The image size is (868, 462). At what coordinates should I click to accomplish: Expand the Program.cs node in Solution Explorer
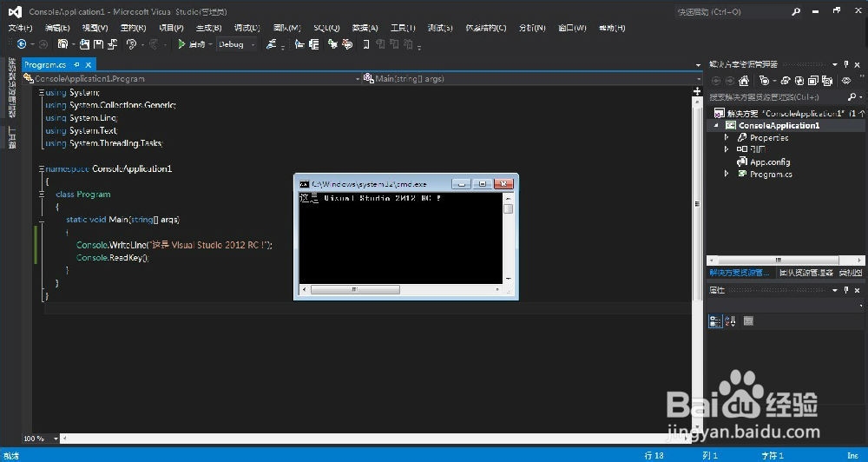pos(727,174)
